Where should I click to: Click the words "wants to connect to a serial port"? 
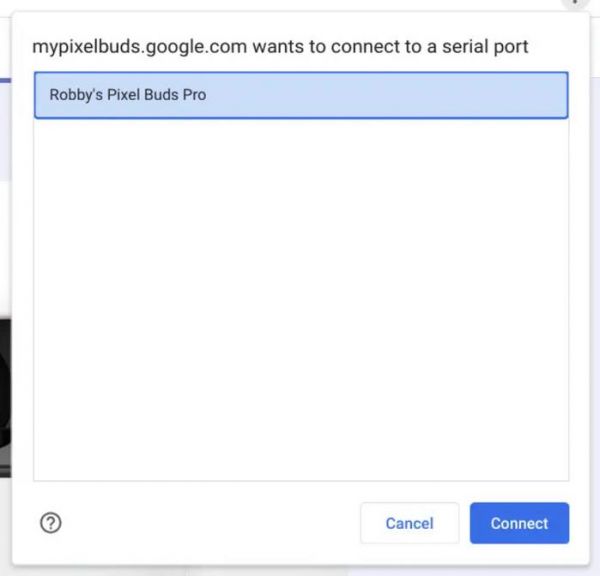390,46
